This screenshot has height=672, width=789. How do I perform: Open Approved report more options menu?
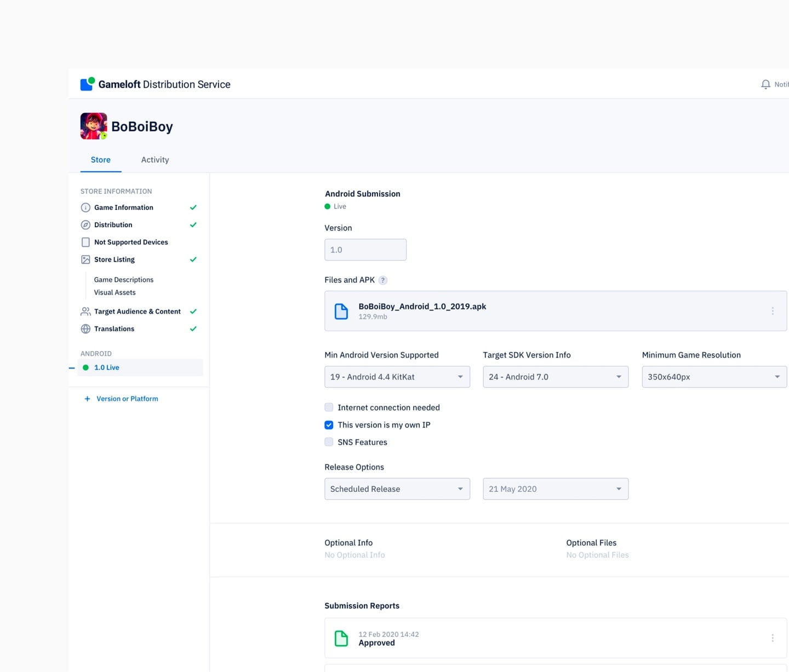773,638
